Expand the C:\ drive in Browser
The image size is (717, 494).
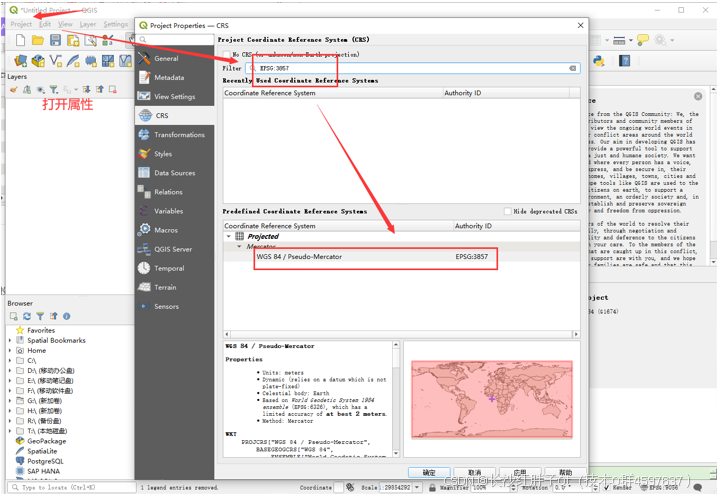[x=10, y=360]
